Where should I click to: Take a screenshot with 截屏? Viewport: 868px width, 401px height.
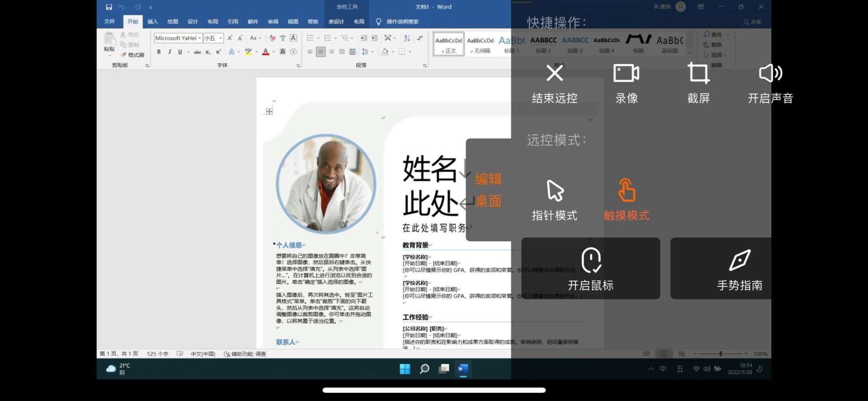tap(698, 85)
